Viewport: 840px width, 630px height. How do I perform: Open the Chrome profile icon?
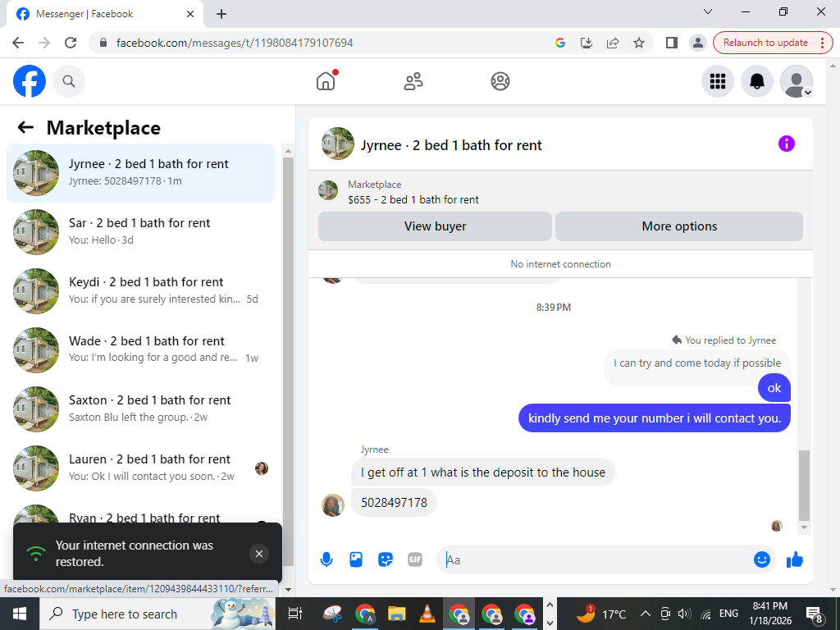[x=697, y=43]
